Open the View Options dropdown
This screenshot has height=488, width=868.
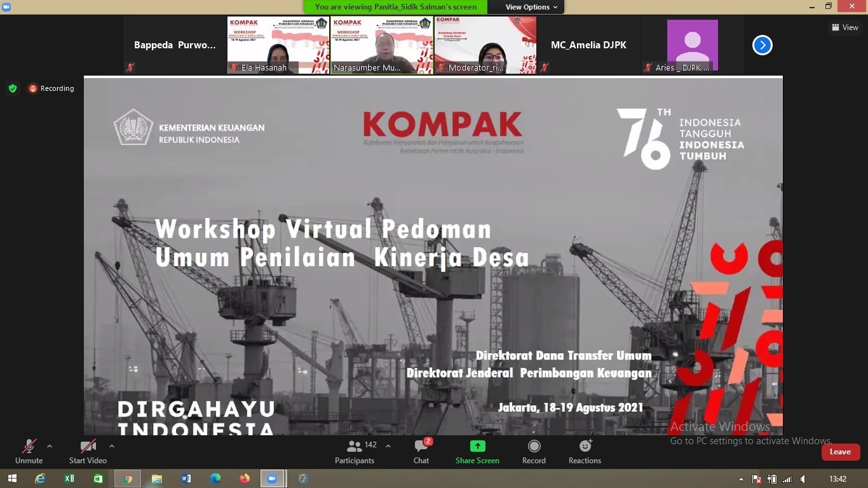coord(531,7)
